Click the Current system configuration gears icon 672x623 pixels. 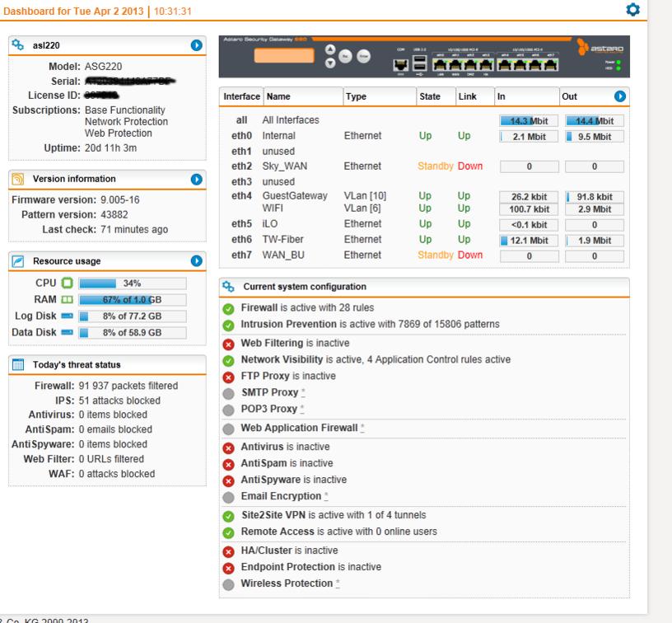(x=228, y=287)
